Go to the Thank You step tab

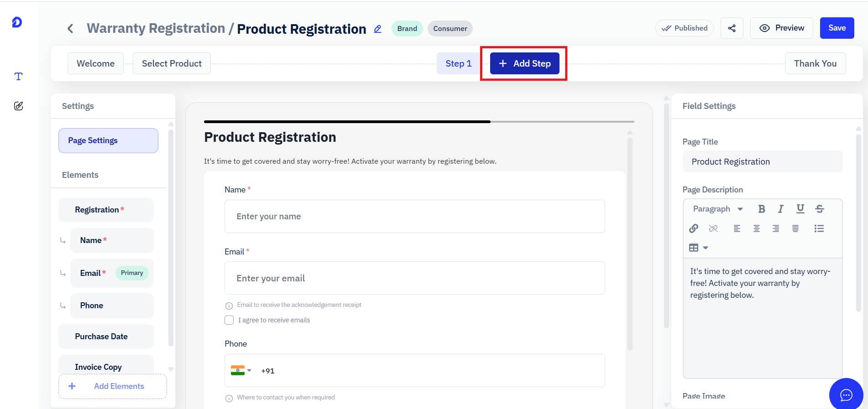pos(815,63)
